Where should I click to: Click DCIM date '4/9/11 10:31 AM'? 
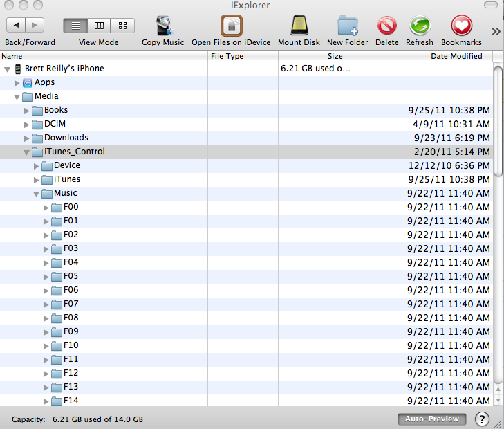pos(451,124)
